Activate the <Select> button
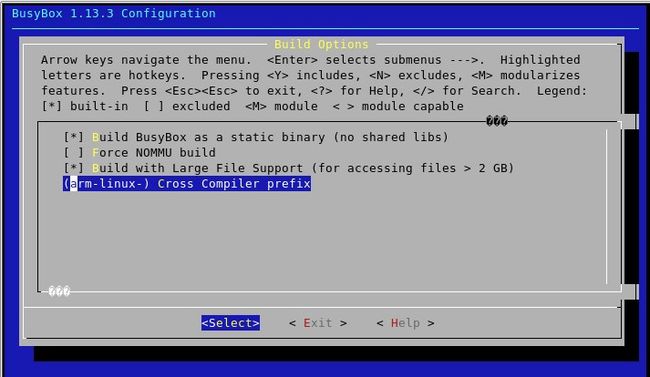The image size is (650, 377). [230, 323]
